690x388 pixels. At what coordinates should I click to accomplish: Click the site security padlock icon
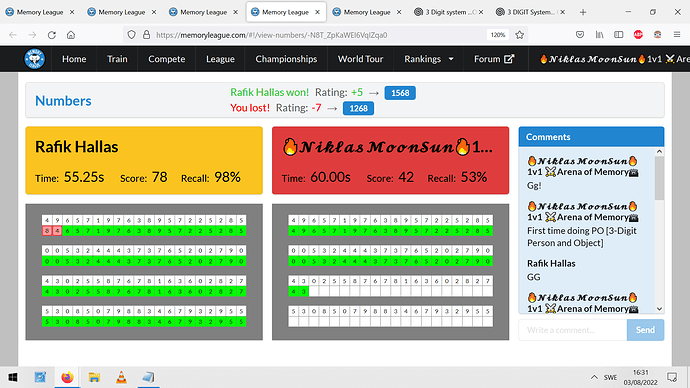pos(147,35)
